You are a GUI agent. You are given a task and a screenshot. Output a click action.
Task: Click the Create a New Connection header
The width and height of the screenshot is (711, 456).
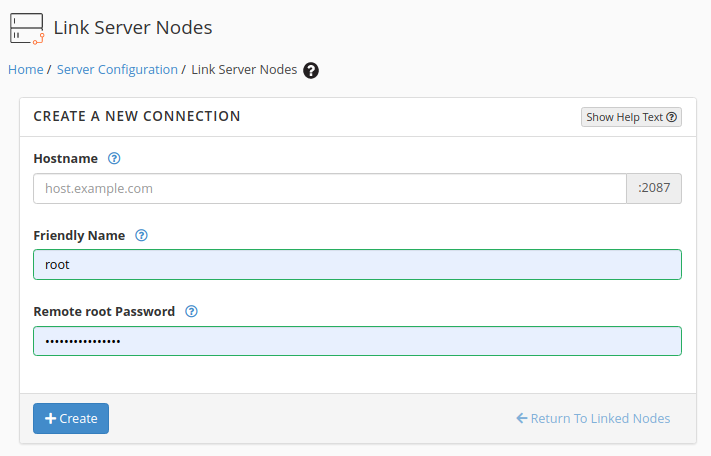click(137, 116)
